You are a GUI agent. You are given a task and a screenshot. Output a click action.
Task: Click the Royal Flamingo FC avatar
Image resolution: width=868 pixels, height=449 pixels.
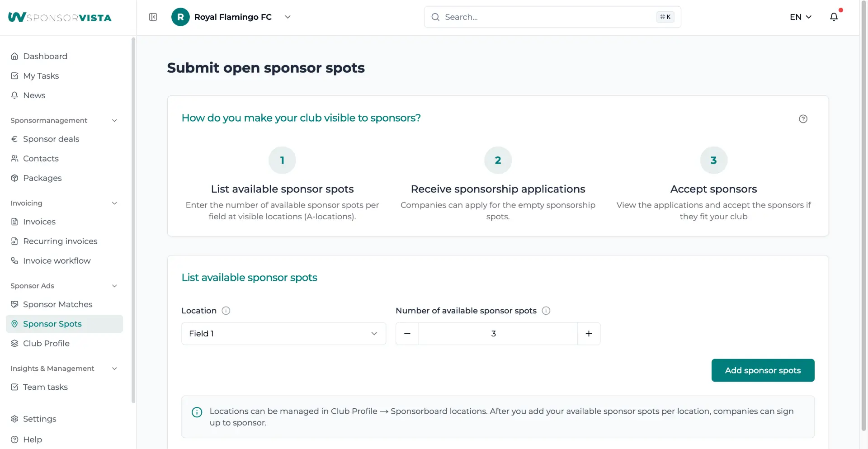[180, 17]
